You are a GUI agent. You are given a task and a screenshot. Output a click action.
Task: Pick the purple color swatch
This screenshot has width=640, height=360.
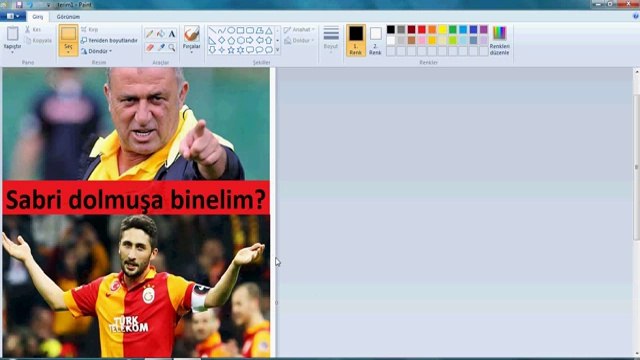point(484,29)
